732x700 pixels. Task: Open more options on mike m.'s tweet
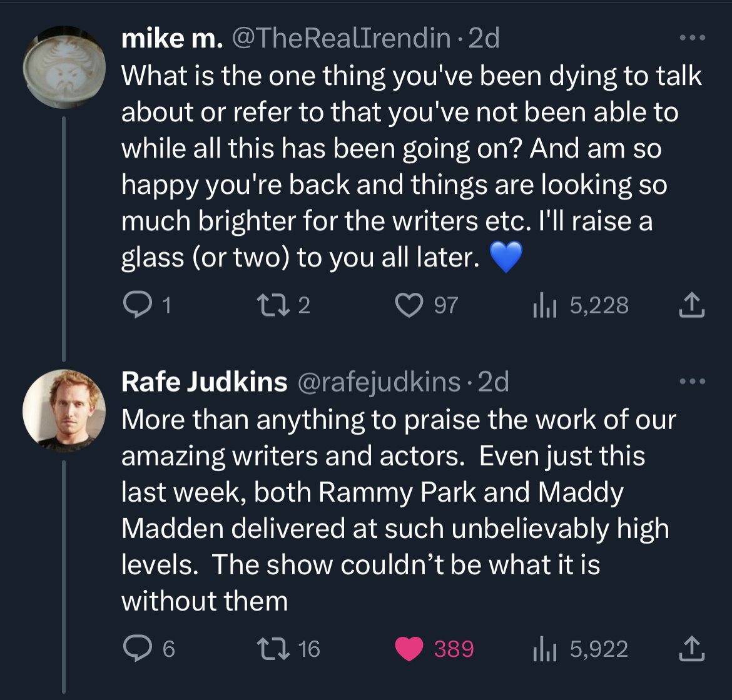(693, 39)
